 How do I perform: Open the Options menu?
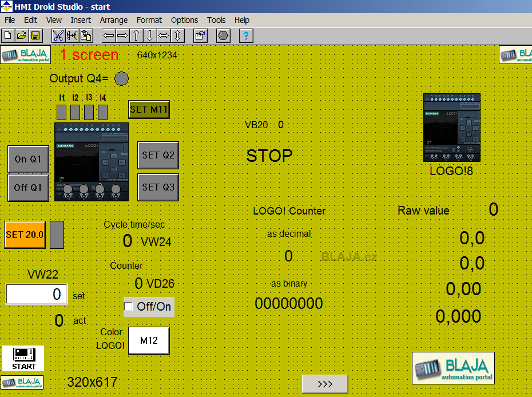click(x=184, y=20)
